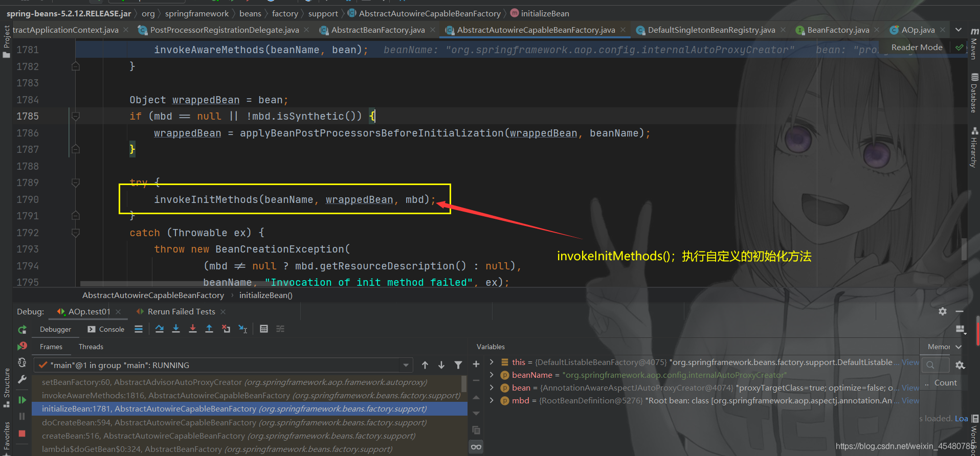The height and width of the screenshot is (456, 980).
Task: Open editor tabs overflow chevron
Action: point(959,30)
